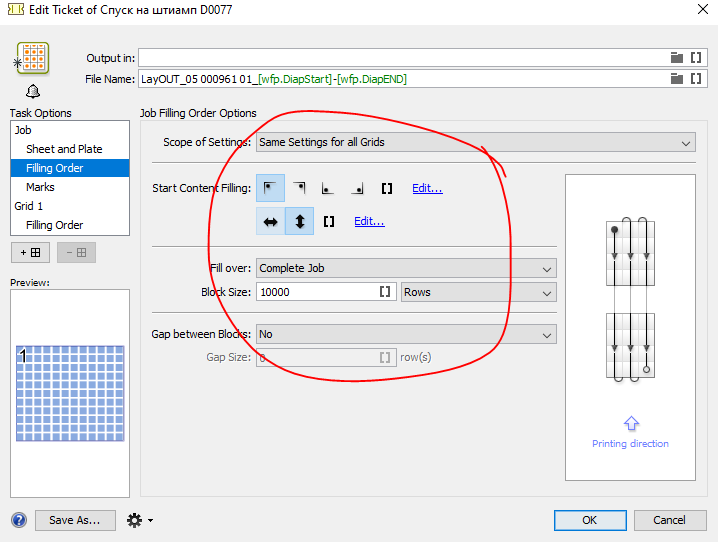Select Marks task option
The height and width of the screenshot is (542, 718).
tap(70, 187)
